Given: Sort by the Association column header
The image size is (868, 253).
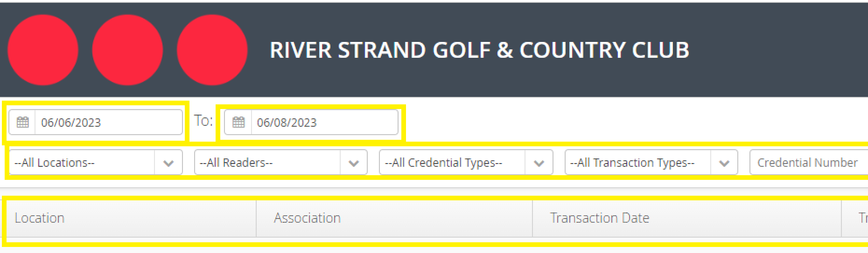Looking at the screenshot, I should coord(307,218).
